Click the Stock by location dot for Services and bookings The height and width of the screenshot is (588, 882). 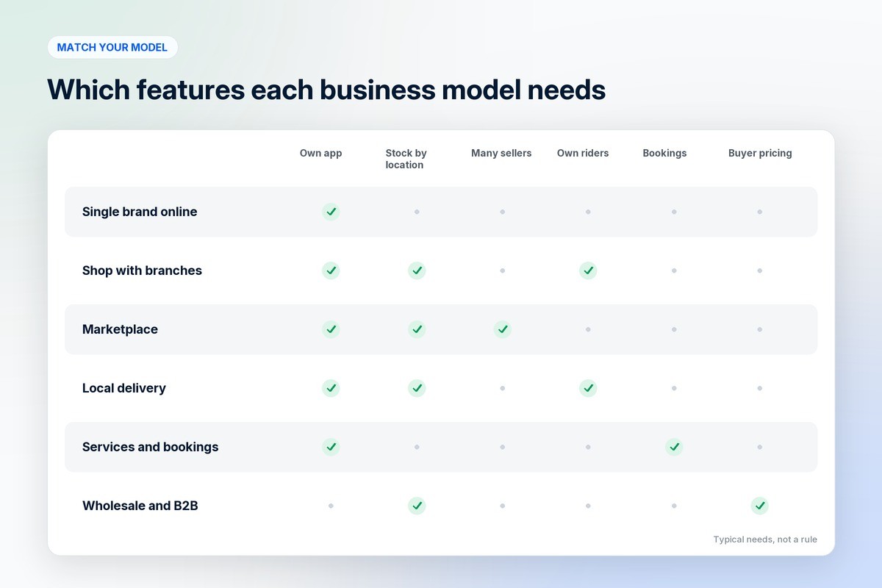(417, 447)
